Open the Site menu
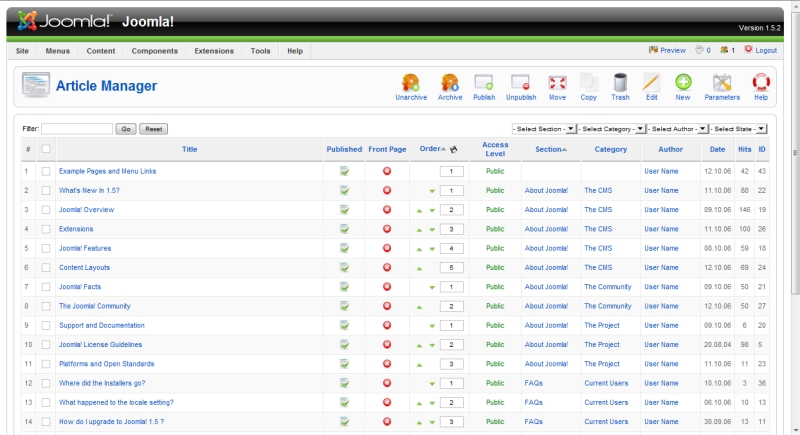The image size is (800, 435). [x=22, y=51]
